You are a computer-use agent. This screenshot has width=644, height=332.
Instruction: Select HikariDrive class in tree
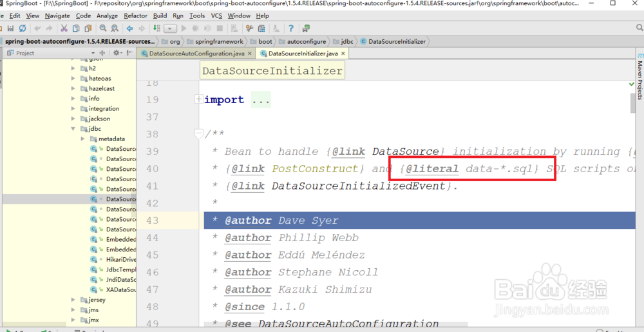121,259
